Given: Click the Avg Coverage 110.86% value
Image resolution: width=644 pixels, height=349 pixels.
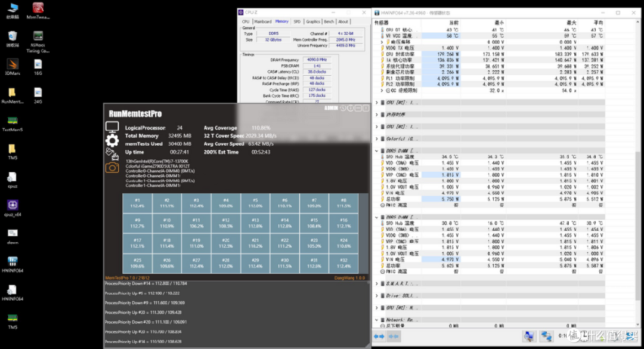Looking at the screenshot, I should coord(261,128).
